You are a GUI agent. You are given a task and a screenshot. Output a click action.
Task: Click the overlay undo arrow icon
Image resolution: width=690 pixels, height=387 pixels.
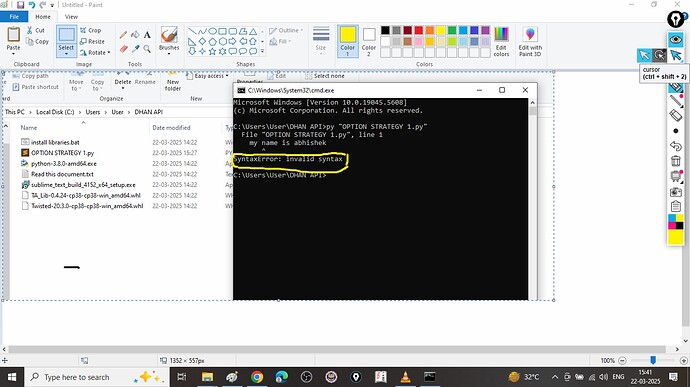(675, 146)
